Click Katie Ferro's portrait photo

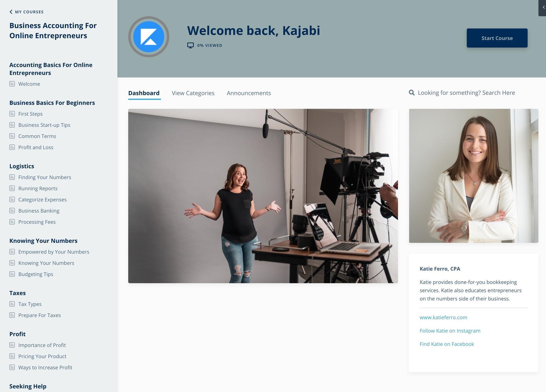(x=473, y=176)
